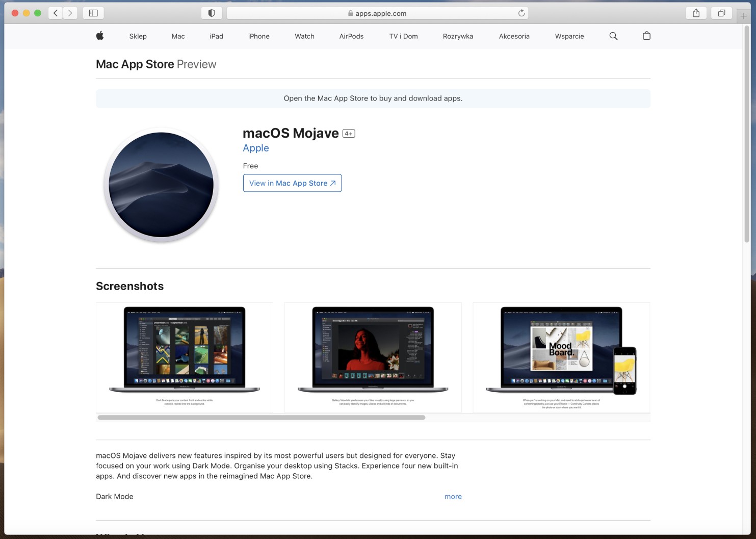The width and height of the screenshot is (756, 539).
Task: Open the shopping bag icon
Action: click(x=646, y=36)
